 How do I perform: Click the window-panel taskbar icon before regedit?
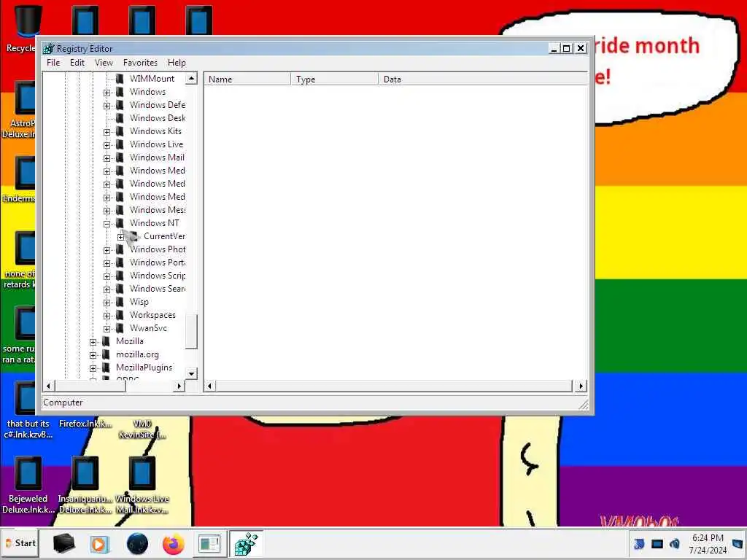[209, 544]
